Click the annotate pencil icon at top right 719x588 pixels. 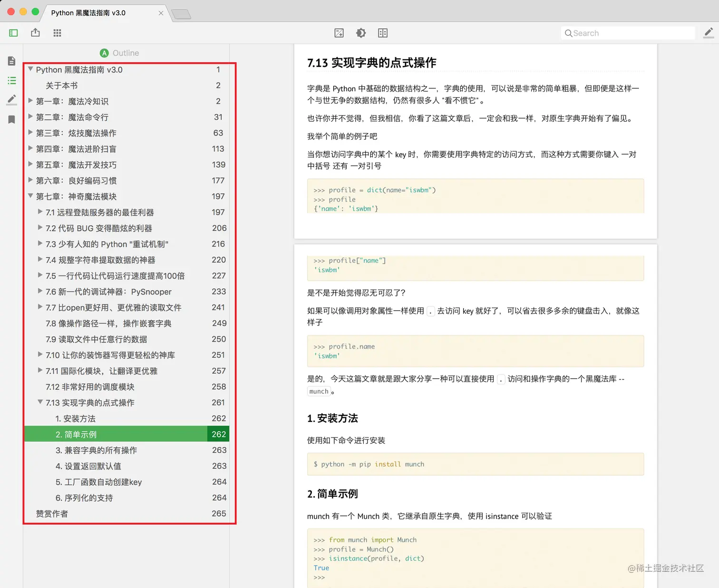click(709, 32)
